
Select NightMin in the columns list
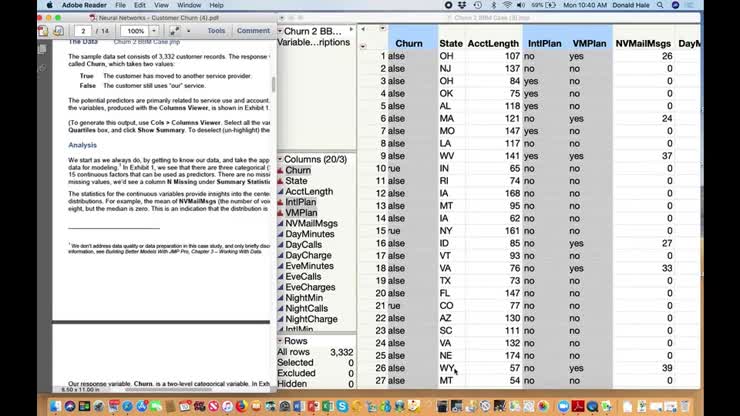pyautogui.click(x=304, y=298)
